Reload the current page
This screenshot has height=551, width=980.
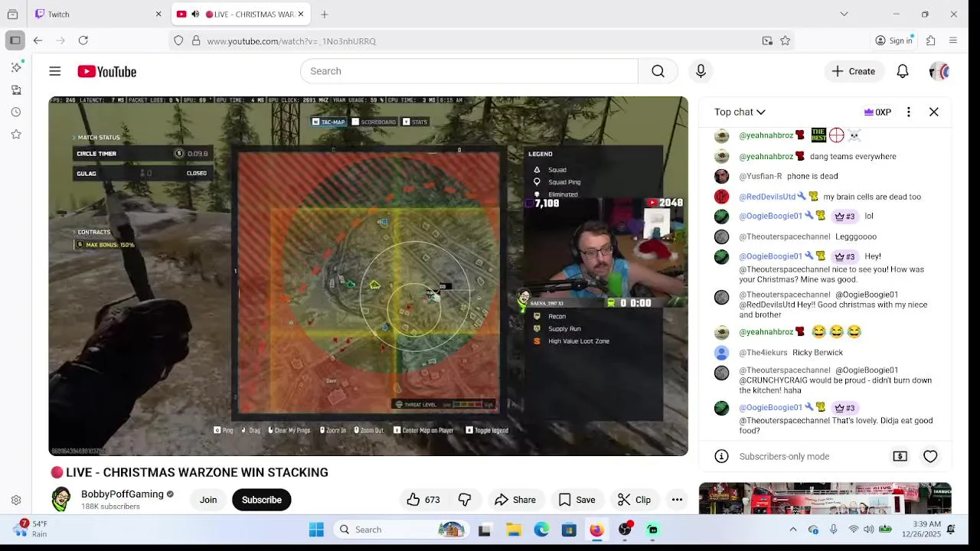tap(83, 41)
